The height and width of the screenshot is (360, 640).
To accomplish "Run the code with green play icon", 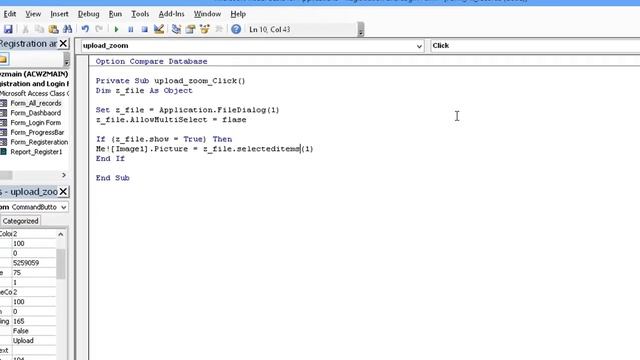I will 116,29.
